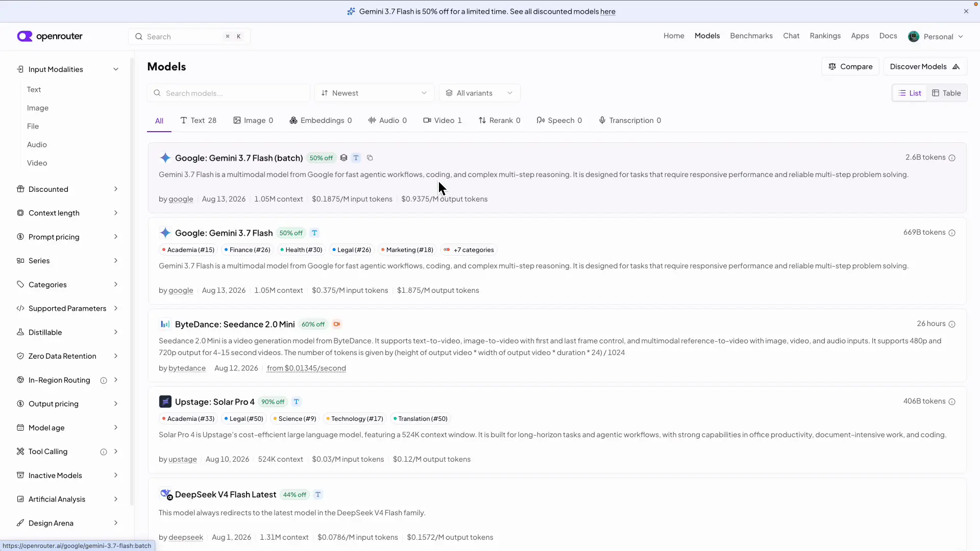Open the Personal account dropdown
Viewport: 980px width, 551px height.
tap(936, 36)
